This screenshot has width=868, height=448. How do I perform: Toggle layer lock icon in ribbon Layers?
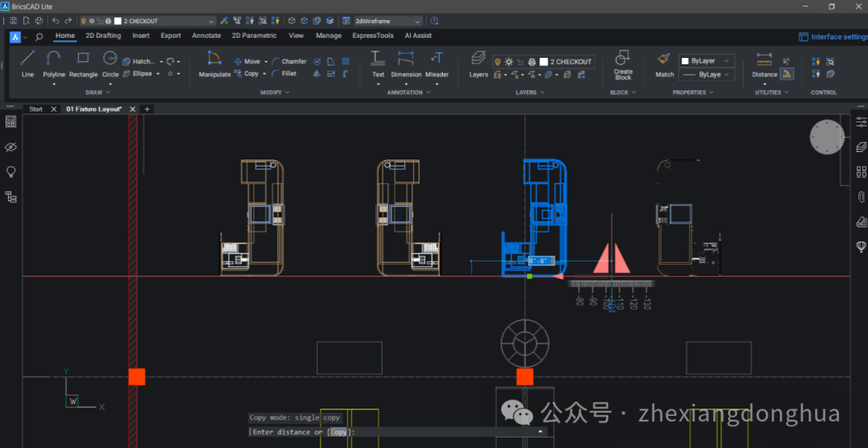[x=520, y=61]
